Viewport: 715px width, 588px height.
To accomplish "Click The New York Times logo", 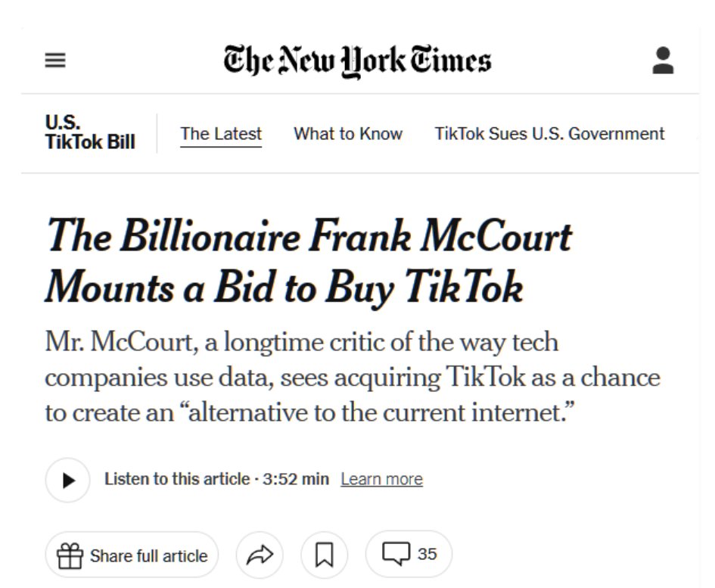I will (357, 61).
